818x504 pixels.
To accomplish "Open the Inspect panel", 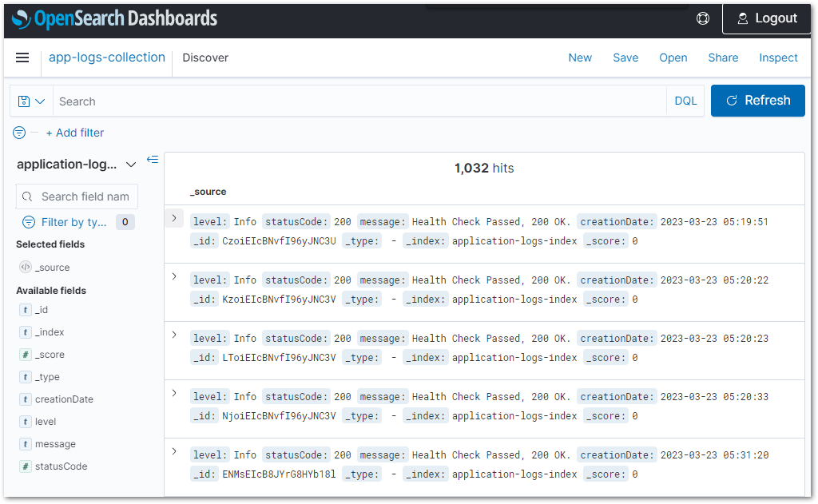I will click(x=778, y=58).
